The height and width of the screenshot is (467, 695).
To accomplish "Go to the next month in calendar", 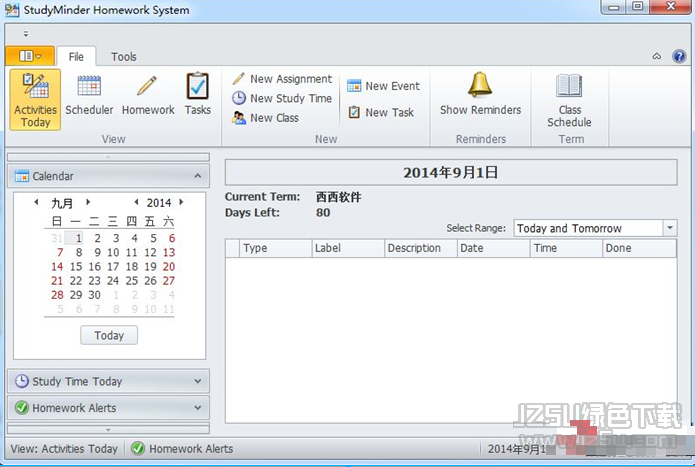I will 88,202.
